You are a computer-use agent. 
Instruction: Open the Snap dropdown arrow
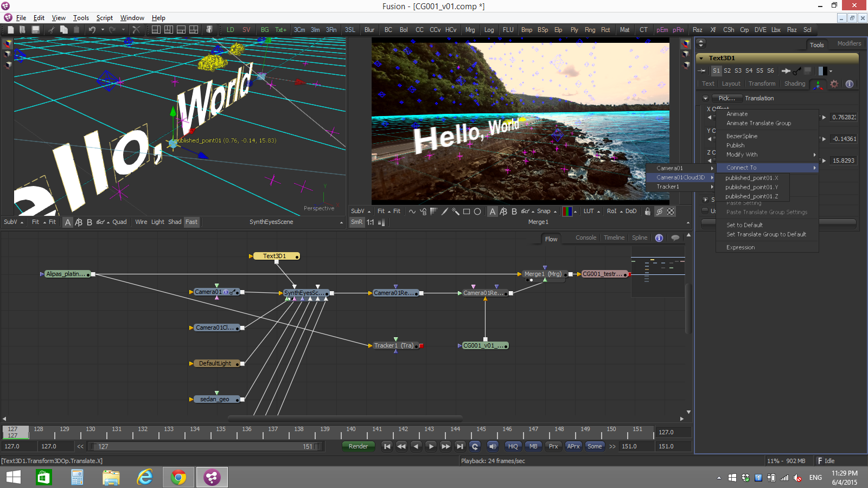tap(555, 212)
